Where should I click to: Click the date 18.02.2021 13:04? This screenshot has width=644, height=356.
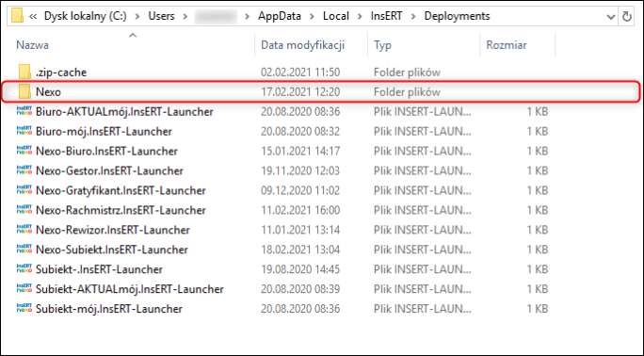click(x=300, y=250)
